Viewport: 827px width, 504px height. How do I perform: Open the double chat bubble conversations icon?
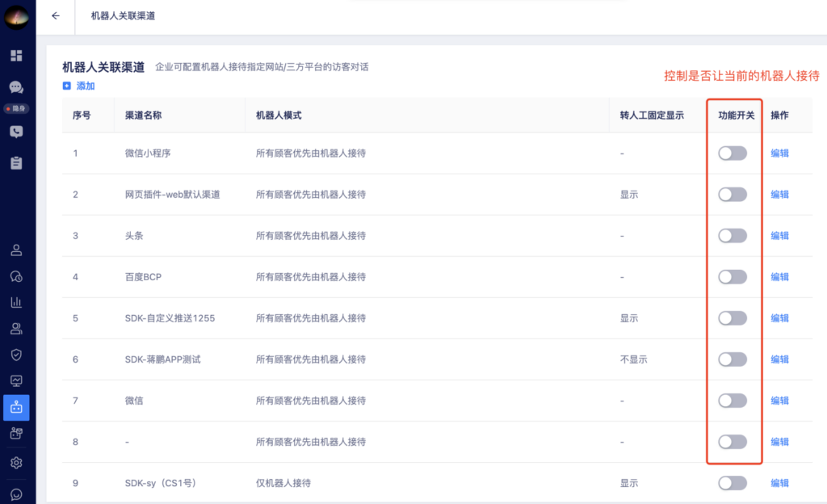(x=16, y=87)
